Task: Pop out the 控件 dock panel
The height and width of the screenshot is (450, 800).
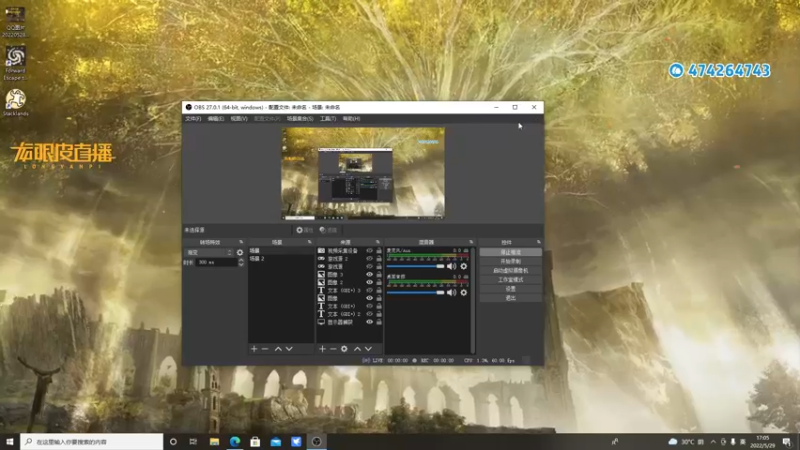Action: [538, 242]
